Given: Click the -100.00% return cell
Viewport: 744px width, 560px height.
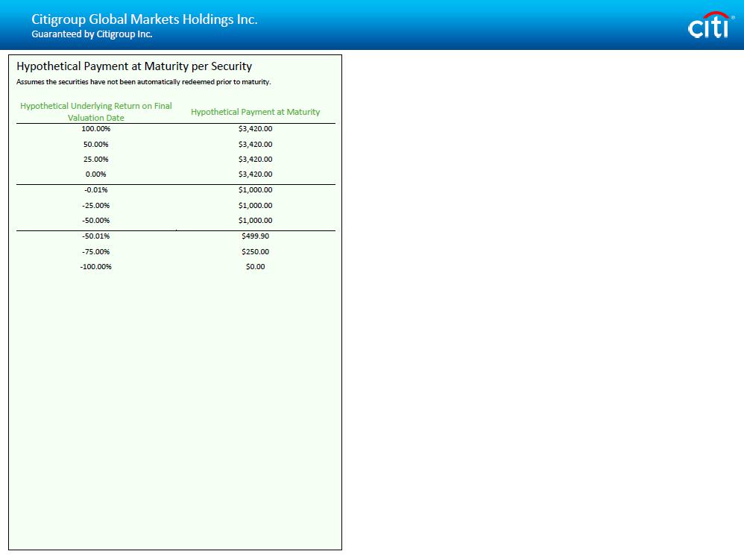Looking at the screenshot, I should [x=96, y=267].
